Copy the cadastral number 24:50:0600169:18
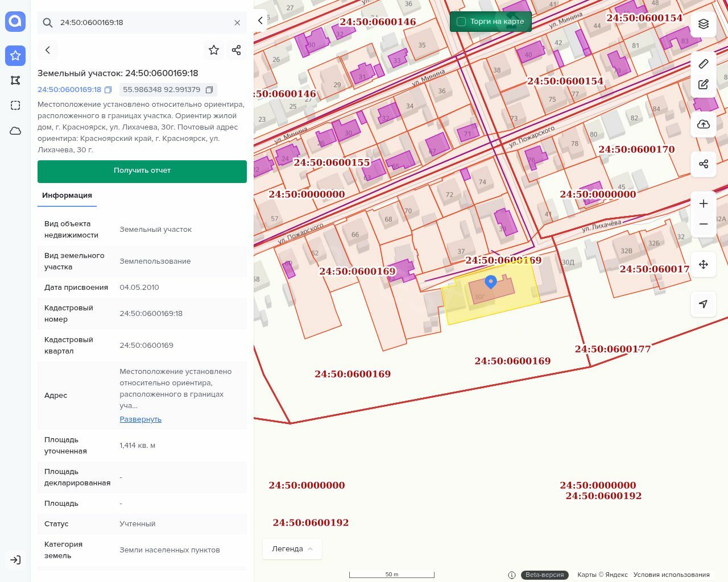 pyautogui.click(x=108, y=90)
